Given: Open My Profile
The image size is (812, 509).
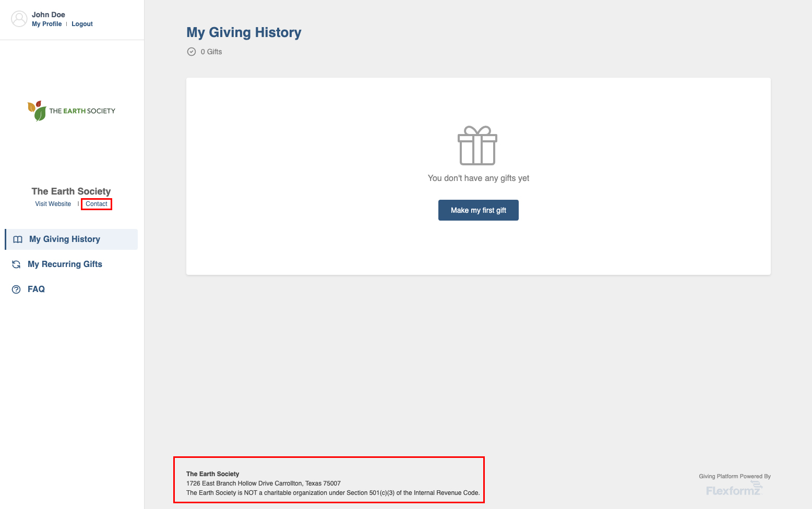Looking at the screenshot, I should pyautogui.click(x=46, y=23).
